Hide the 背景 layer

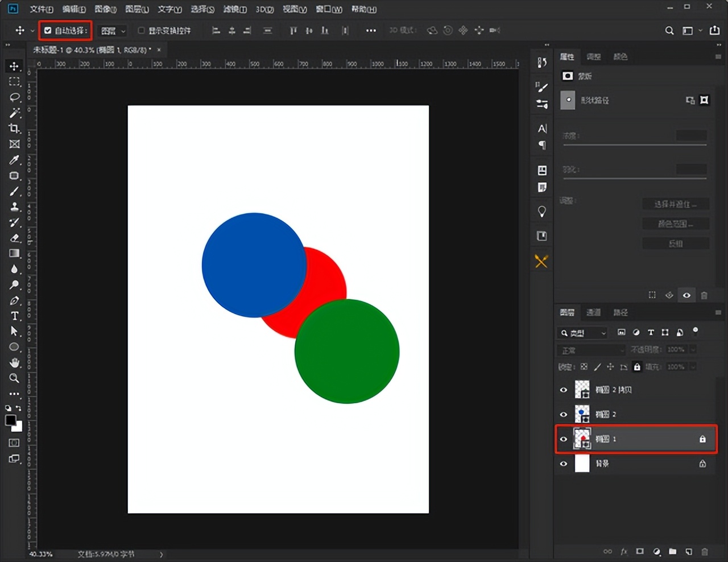564,464
